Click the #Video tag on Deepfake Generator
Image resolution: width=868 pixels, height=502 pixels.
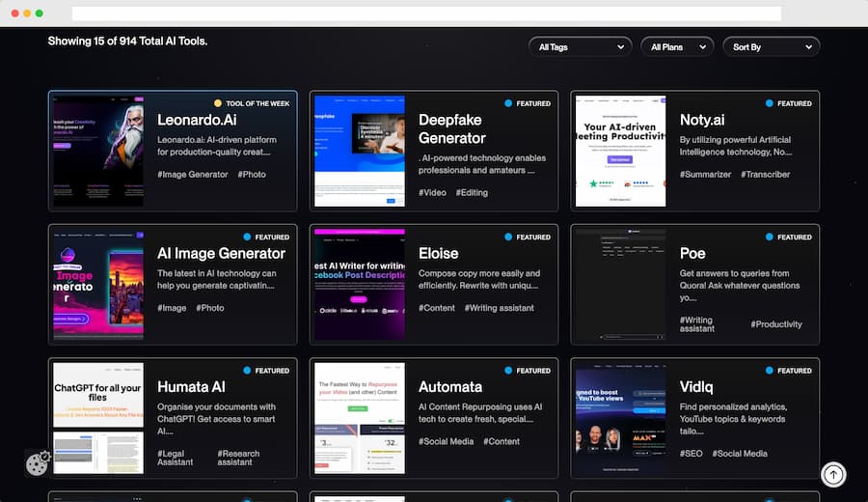click(x=432, y=192)
